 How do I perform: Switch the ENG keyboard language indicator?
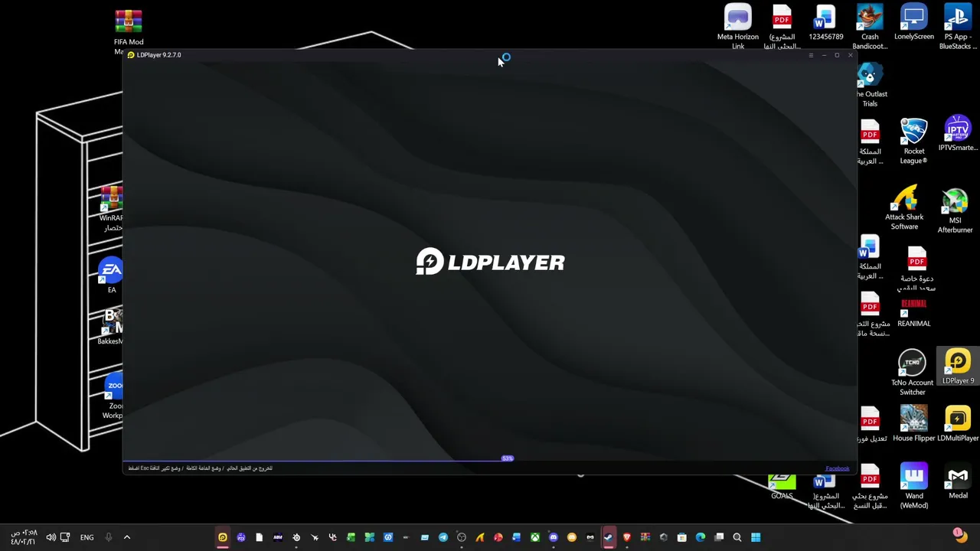tap(87, 537)
